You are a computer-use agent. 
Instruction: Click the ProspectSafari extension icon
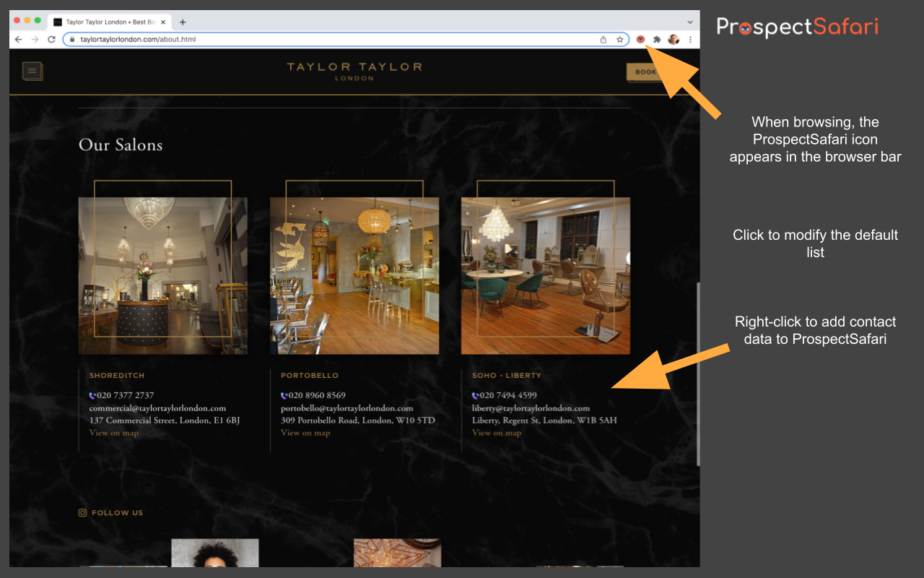point(640,39)
